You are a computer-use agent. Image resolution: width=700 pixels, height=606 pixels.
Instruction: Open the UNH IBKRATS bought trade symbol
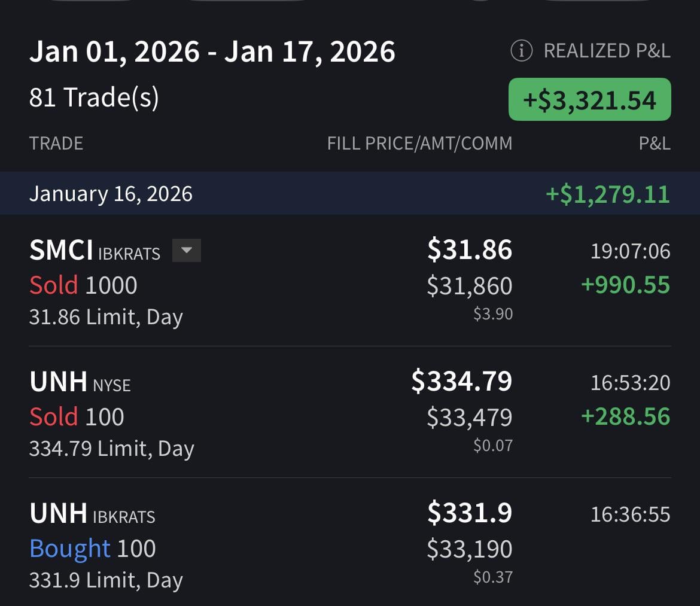pos(58,514)
